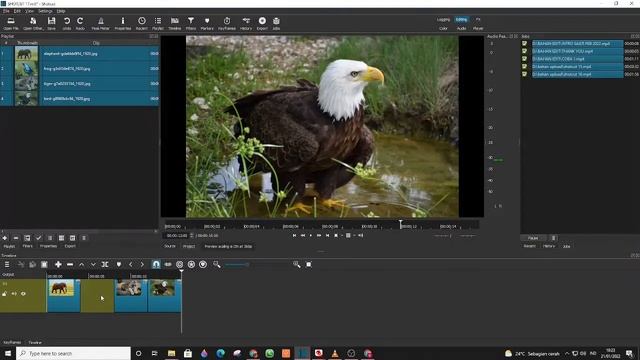Click the Redo toolbar icon
The height and width of the screenshot is (360, 640).
(80, 23)
